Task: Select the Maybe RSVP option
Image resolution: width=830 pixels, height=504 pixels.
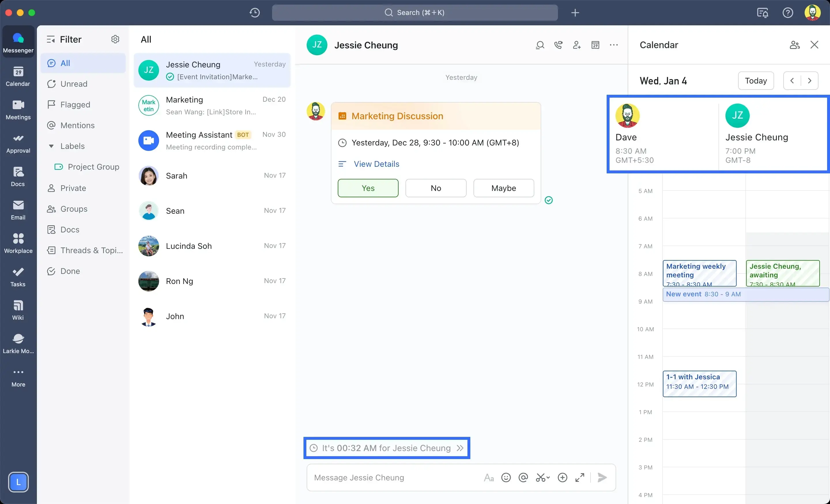Action: [503, 188]
